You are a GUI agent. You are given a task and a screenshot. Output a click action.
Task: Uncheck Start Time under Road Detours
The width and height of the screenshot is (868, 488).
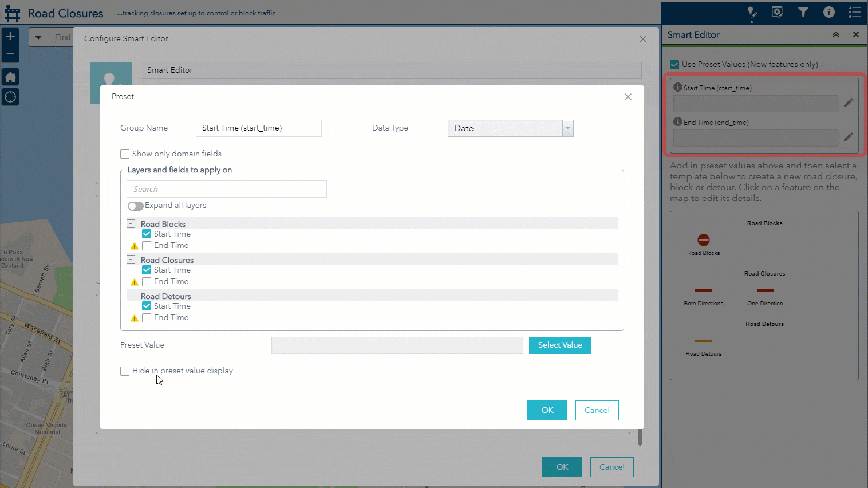coord(147,306)
